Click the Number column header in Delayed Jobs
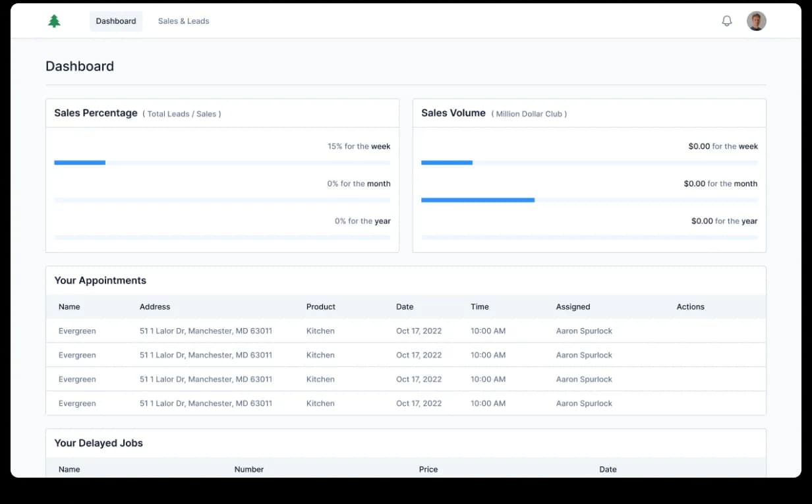Screen dimensions: 812x504 click(249, 470)
